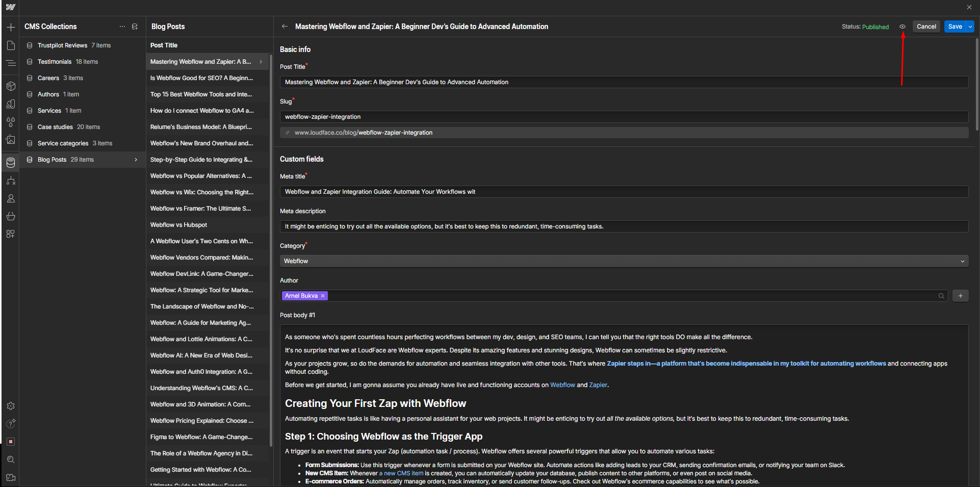The width and height of the screenshot is (980, 487).
Task: Select the CMS database panel icon
Action: click(11, 163)
